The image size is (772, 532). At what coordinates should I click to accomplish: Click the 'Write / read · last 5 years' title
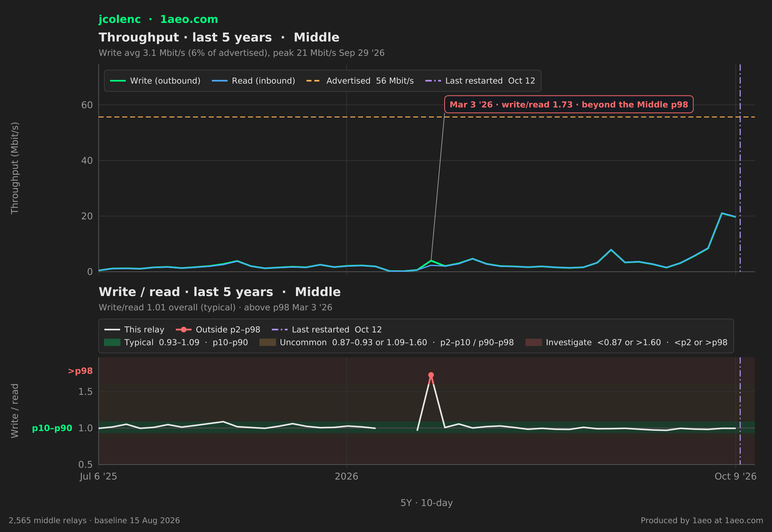(220, 292)
